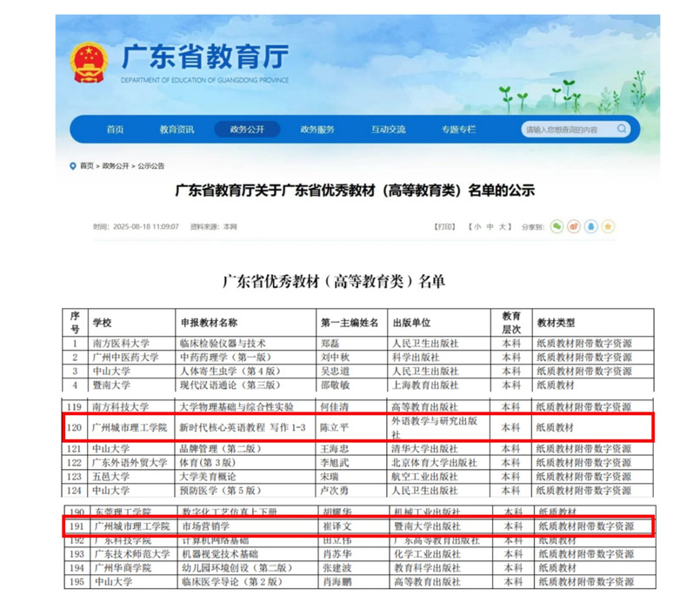The height and width of the screenshot is (616, 693).
Task: Click the 中药药理学（第一版） cell
Action: [x=225, y=358]
